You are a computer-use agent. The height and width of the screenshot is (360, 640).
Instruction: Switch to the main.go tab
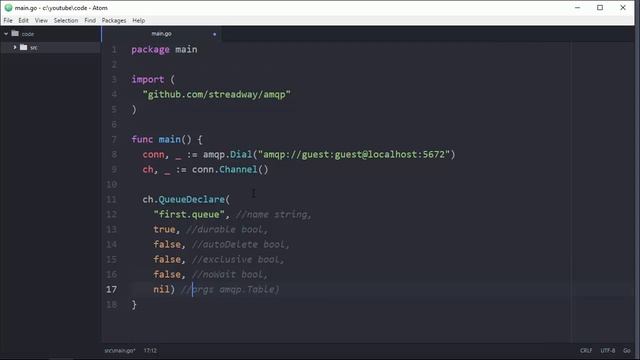pyautogui.click(x=161, y=34)
